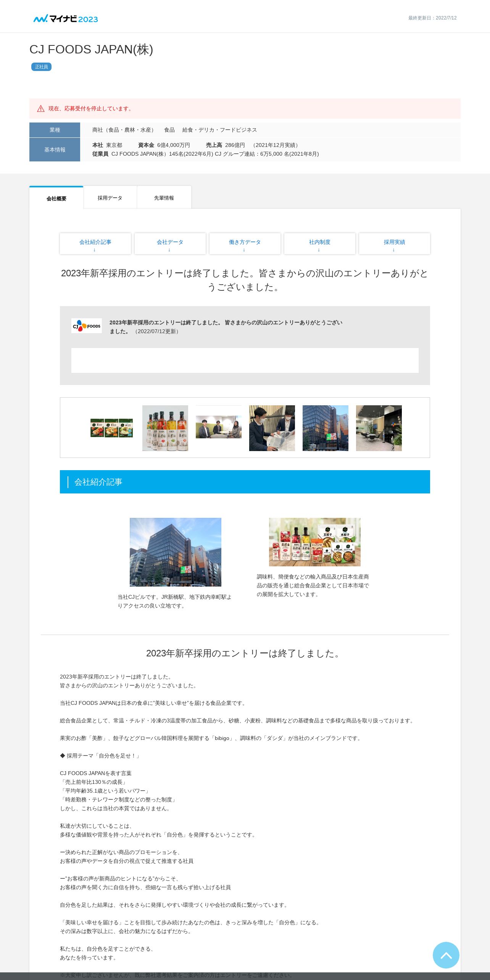Viewport: 490px width, 980px height.
Task: Click the 資本金 6億4,000万円 text
Action: [164, 145]
